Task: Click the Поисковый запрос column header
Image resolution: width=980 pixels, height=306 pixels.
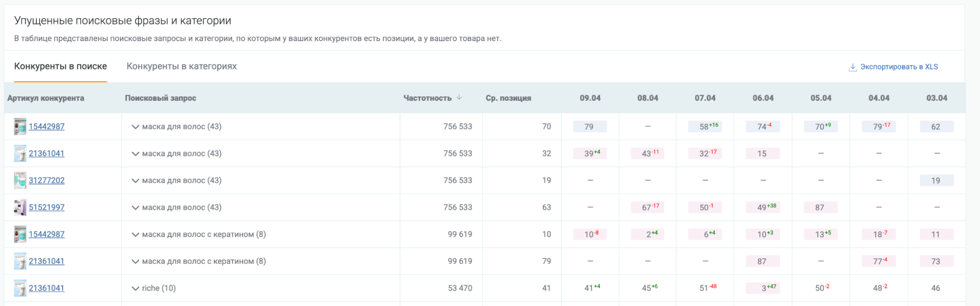Action: pyautogui.click(x=160, y=98)
